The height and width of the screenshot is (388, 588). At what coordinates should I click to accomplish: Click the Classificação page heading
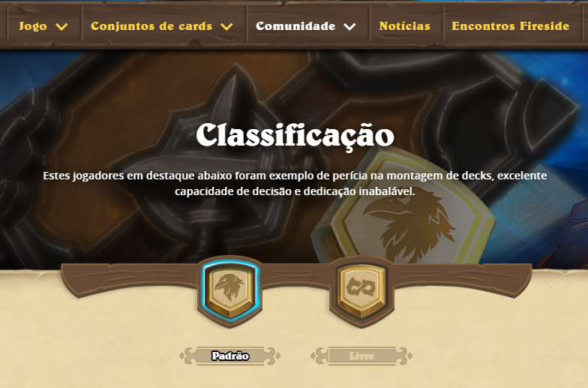click(295, 136)
